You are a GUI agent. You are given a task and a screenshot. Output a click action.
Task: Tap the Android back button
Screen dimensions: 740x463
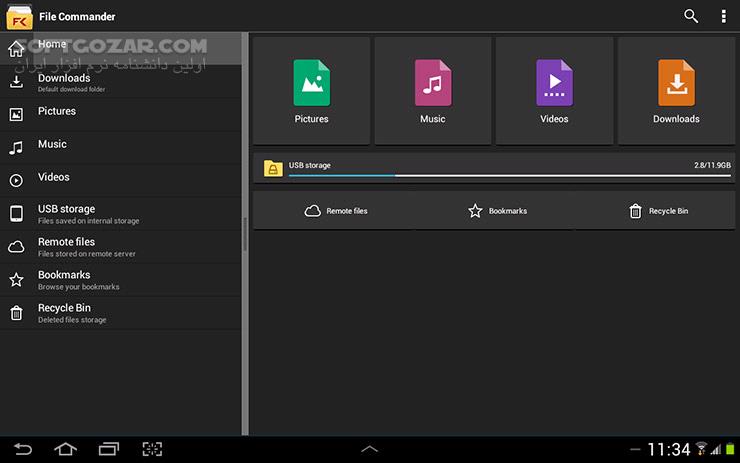coord(23,449)
